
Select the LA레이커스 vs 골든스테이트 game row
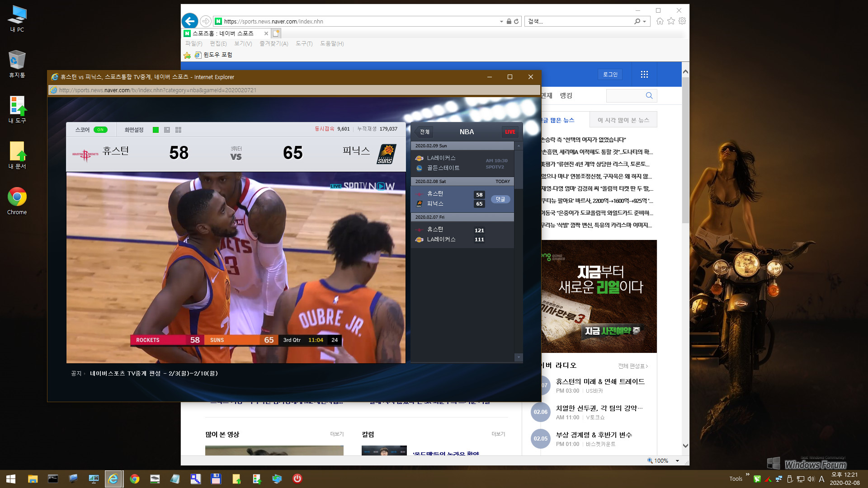pyautogui.click(x=462, y=163)
